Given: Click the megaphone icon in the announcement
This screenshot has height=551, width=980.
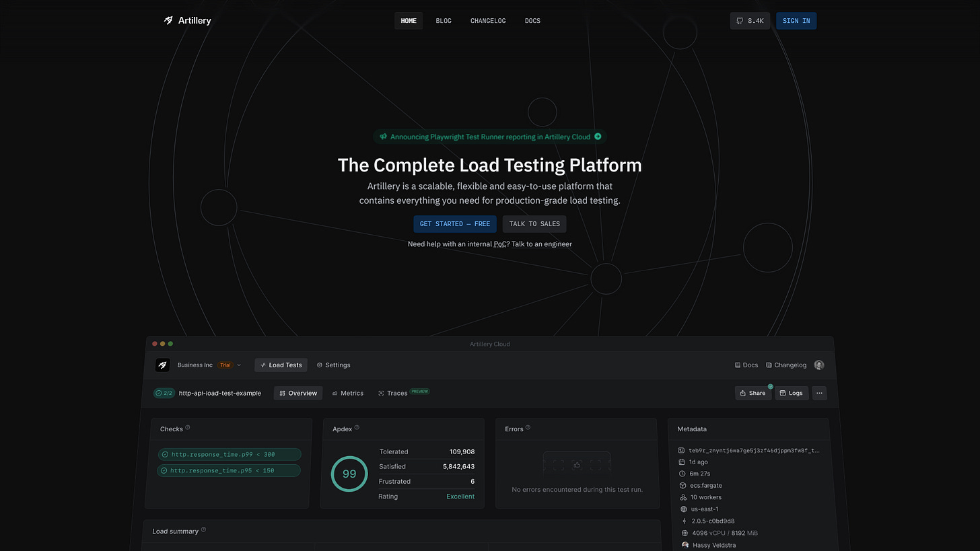Looking at the screenshot, I should (x=383, y=137).
